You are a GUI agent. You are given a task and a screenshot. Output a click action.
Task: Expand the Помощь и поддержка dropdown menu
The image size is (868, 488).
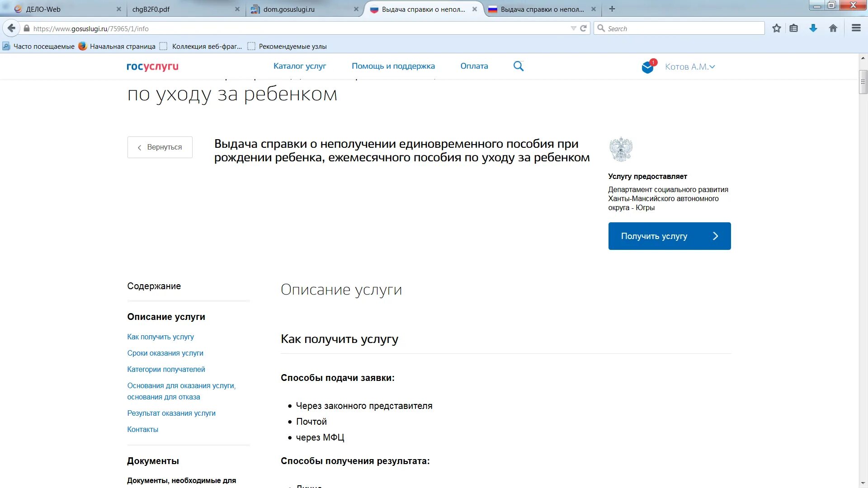click(x=393, y=66)
